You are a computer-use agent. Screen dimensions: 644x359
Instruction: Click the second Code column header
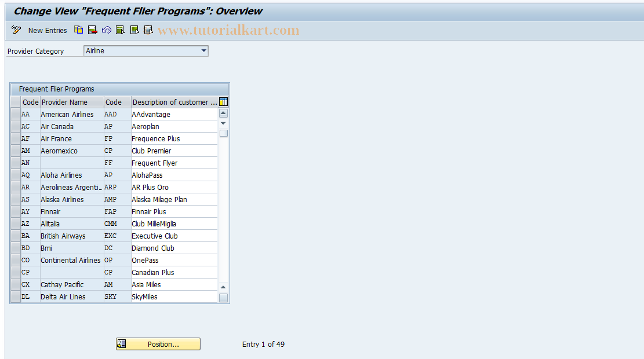(x=118, y=102)
